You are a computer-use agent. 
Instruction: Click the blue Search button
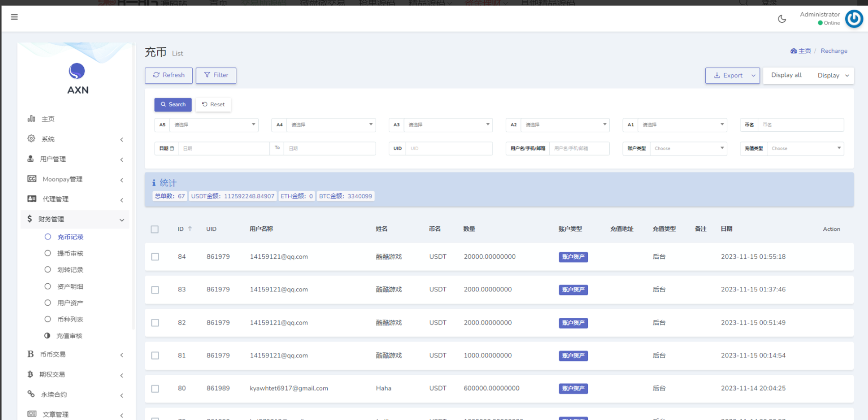[173, 105]
